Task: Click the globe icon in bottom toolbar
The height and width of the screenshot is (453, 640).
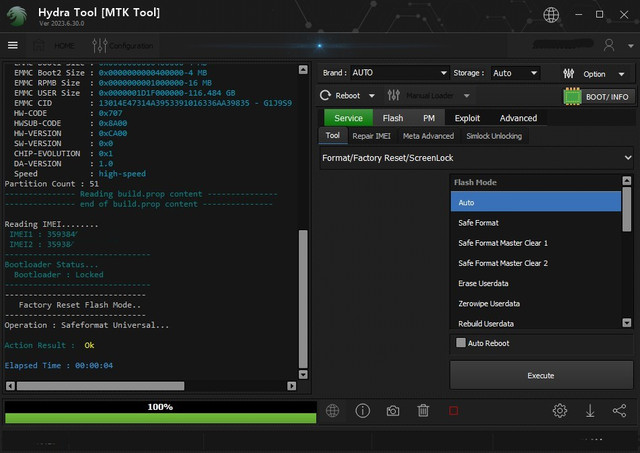Action: [332, 411]
